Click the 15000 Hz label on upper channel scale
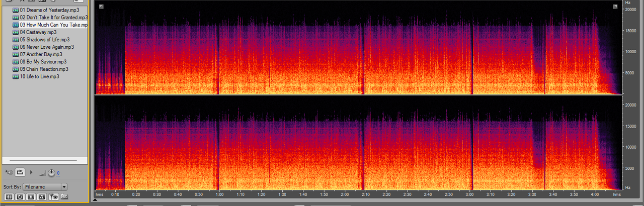This screenshot has width=644, height=206. click(x=632, y=30)
